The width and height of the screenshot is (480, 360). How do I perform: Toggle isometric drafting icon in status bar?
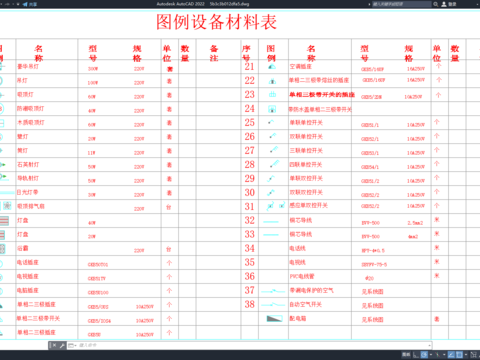click(437, 355)
